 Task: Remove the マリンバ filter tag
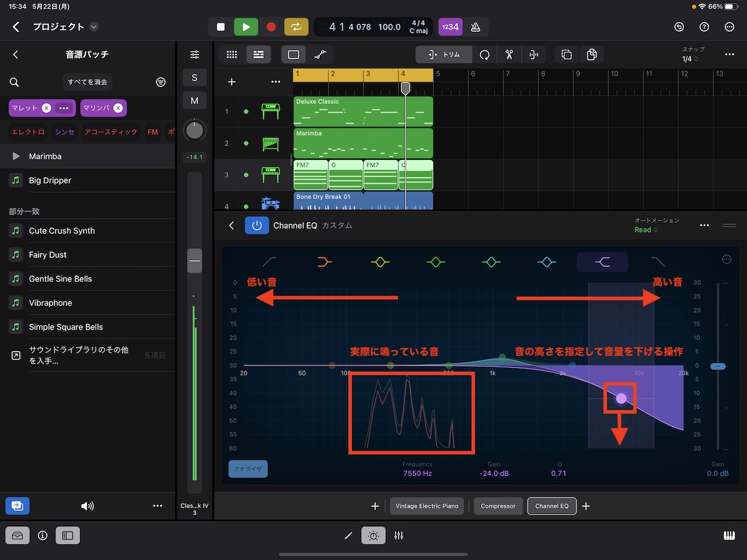tap(118, 108)
